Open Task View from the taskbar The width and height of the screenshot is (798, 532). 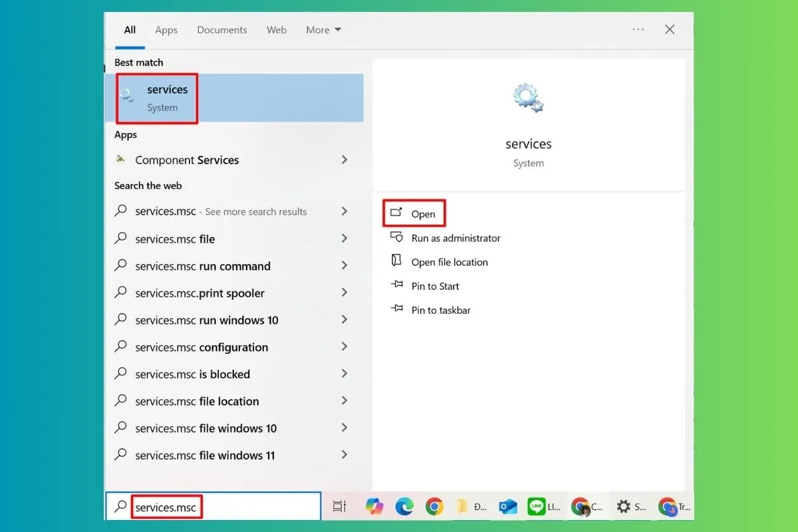339,507
